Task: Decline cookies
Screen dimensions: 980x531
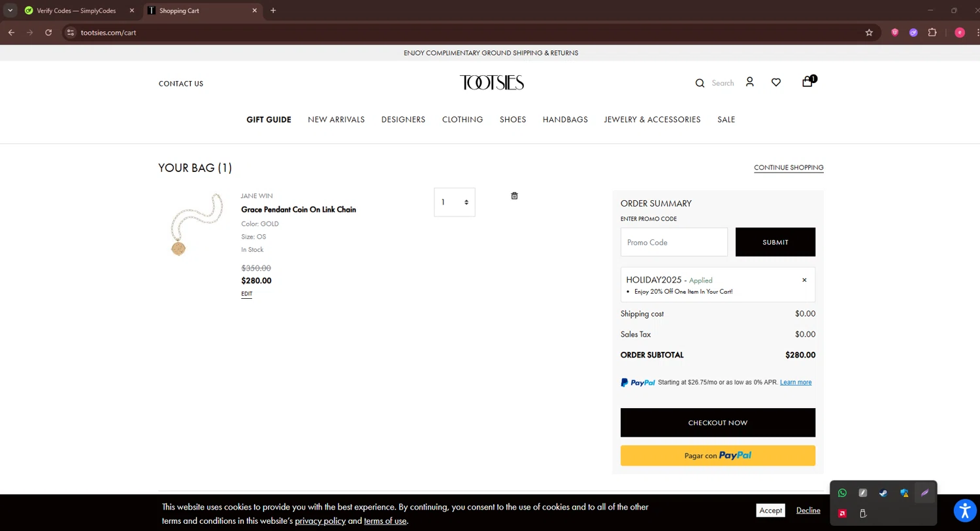Action: pos(808,511)
